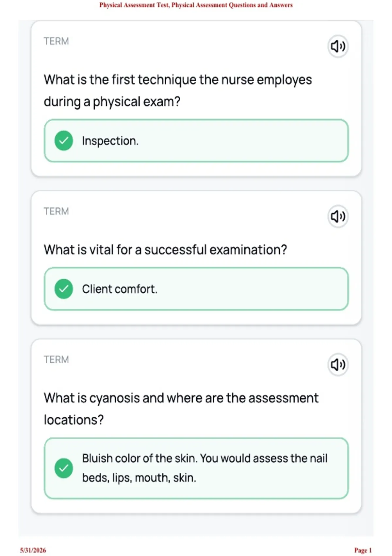Click the question about cyanosis assessment locations
This screenshot has height=556, width=392.
click(181, 409)
